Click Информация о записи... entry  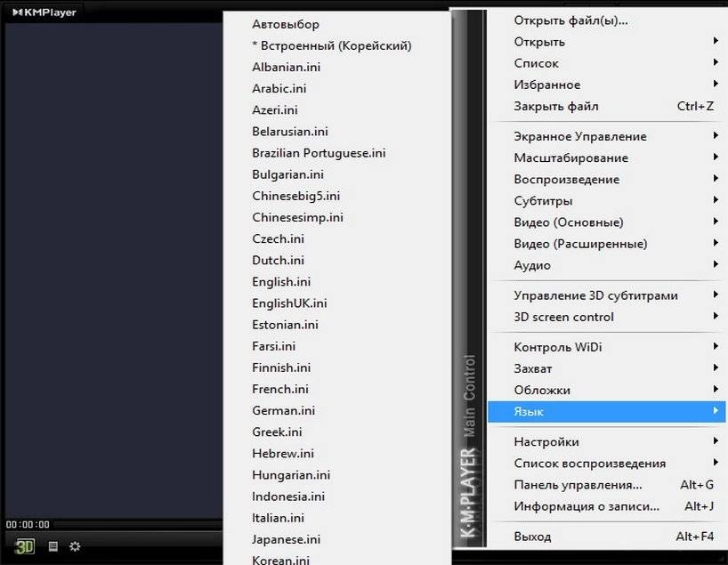tap(606, 506)
